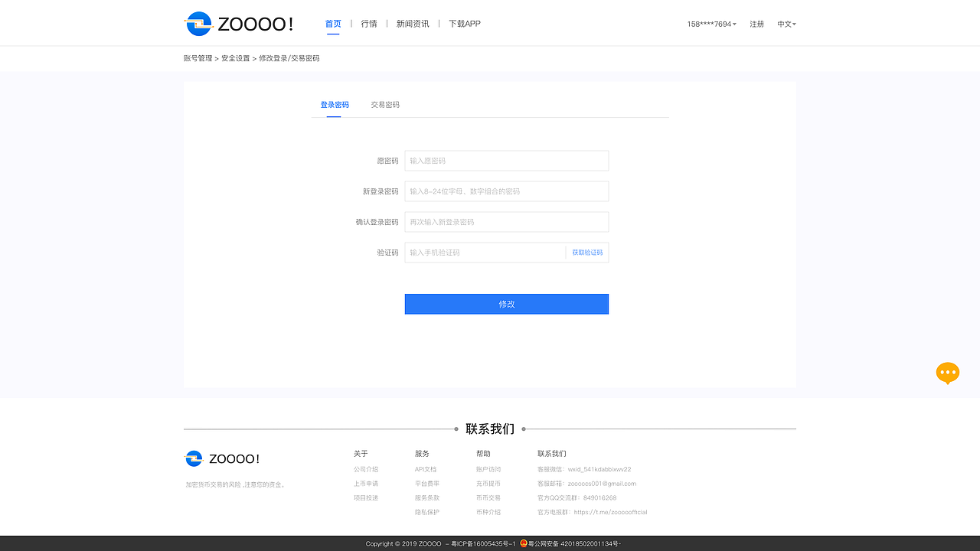980x551 pixels.
Task: Click the blue 修改 submit button
Action: pos(507,304)
